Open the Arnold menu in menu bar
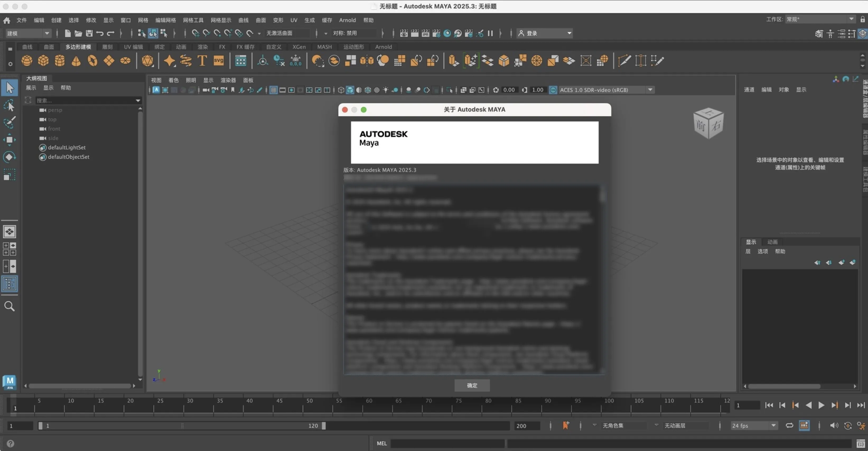Screen dimensions: 868x451 (347, 20)
